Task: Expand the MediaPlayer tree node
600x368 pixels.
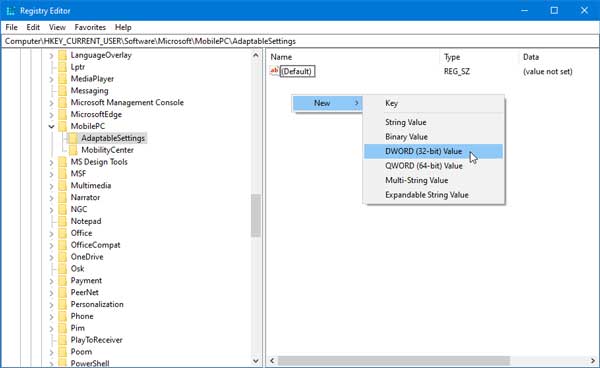Action: point(51,80)
